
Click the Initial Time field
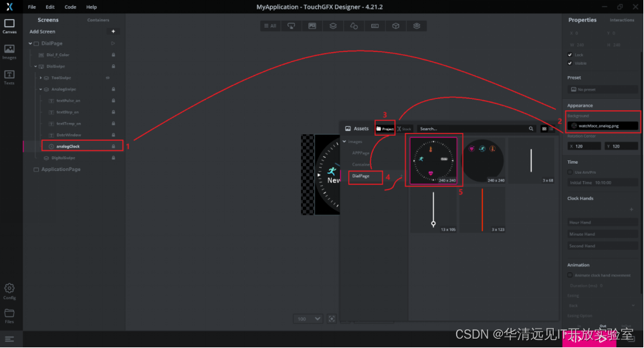coord(603,182)
